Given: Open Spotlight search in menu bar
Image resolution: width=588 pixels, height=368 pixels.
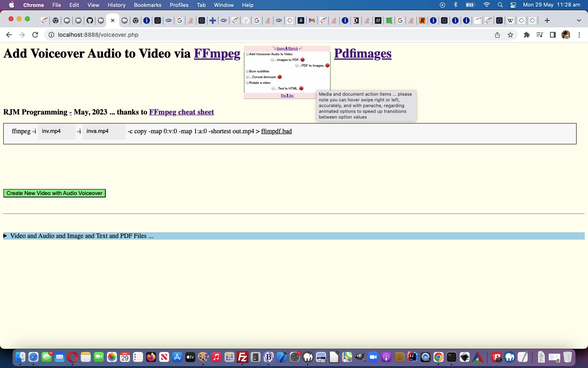Looking at the screenshot, I should point(500,5).
